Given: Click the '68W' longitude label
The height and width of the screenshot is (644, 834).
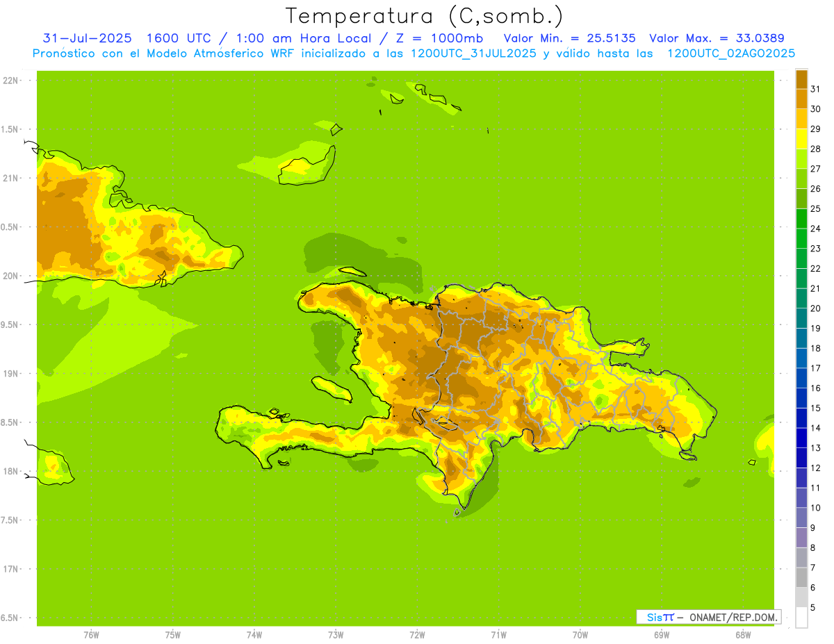Looking at the screenshot, I should [x=743, y=635].
